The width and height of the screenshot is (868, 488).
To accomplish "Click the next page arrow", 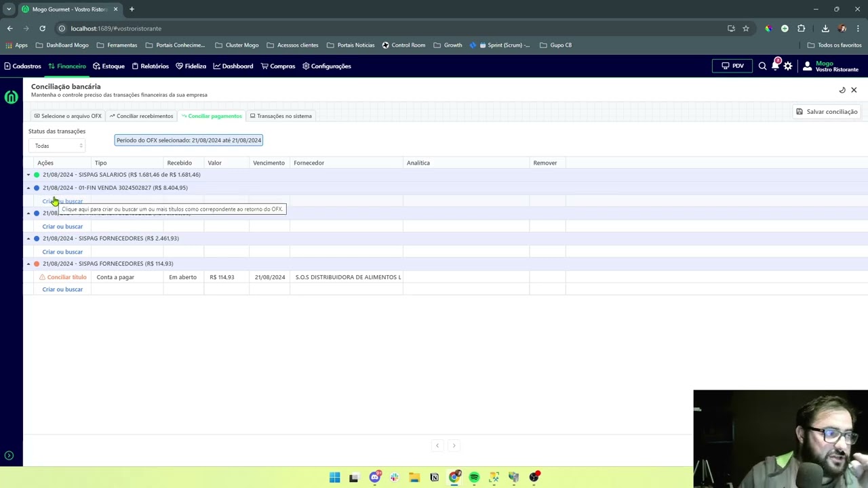I will pyautogui.click(x=454, y=445).
